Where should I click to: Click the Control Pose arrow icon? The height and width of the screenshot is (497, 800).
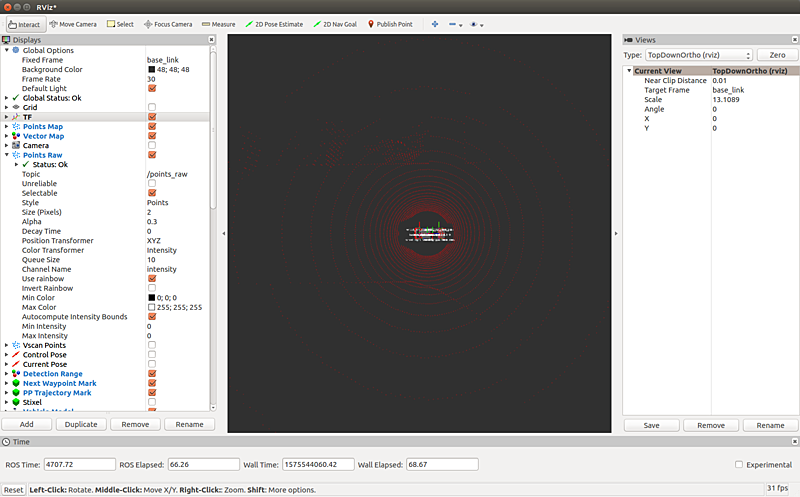coord(16,355)
